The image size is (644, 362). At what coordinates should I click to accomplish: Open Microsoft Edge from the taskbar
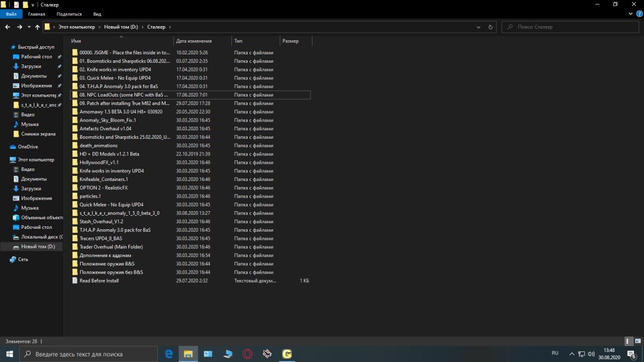coord(169,354)
